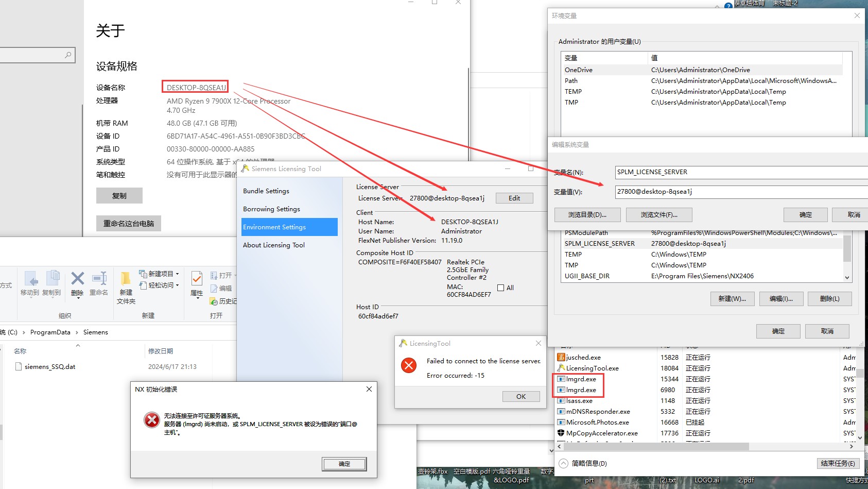Click the mDNSResponder.exe process icon
This screenshot has width=868, height=489.
click(x=561, y=411)
